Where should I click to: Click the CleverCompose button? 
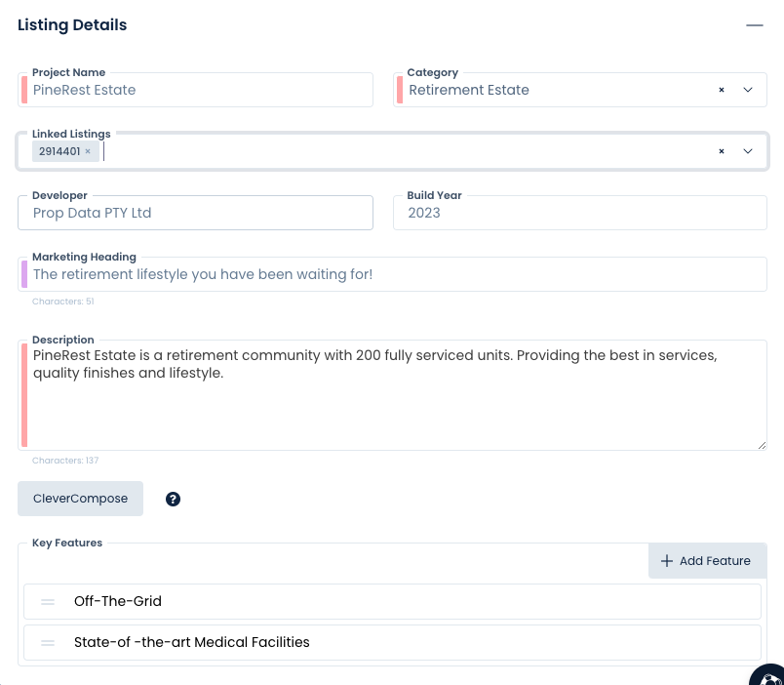tap(81, 499)
